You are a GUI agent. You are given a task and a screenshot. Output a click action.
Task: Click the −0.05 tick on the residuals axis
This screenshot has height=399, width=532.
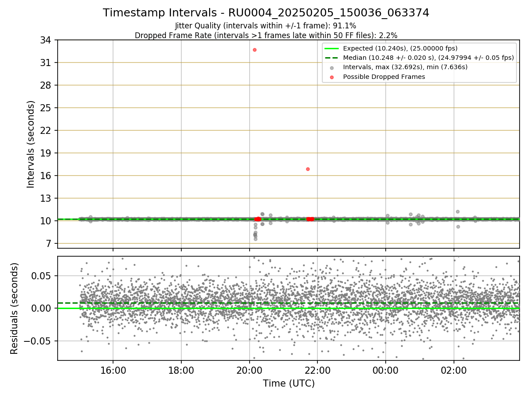click(x=38, y=341)
